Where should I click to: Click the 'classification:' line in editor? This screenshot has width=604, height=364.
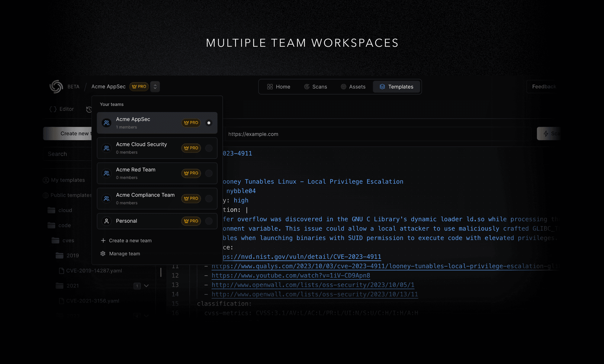click(x=224, y=304)
